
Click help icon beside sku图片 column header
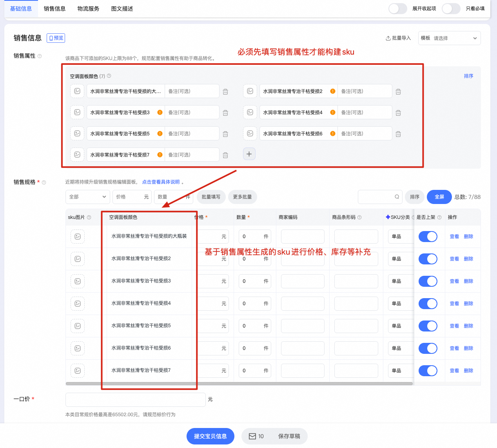89,217
